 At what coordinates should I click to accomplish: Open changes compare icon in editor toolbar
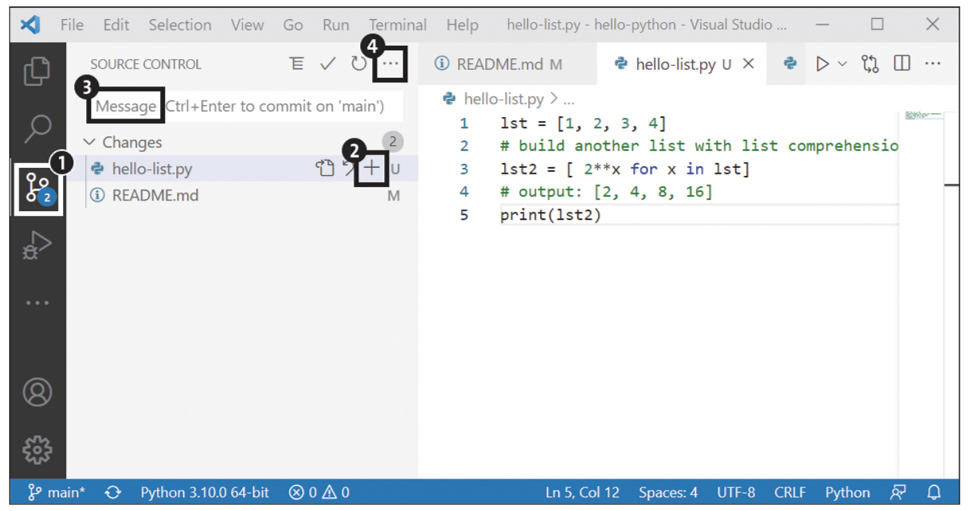click(x=870, y=64)
